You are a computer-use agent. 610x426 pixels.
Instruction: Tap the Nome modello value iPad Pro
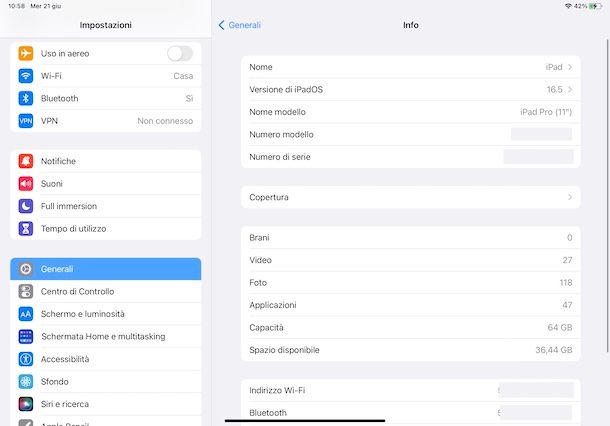(x=546, y=112)
